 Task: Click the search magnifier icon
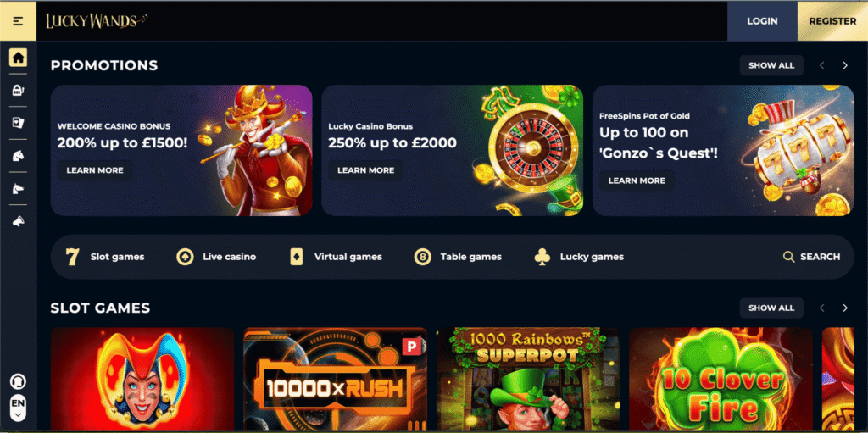[789, 257]
